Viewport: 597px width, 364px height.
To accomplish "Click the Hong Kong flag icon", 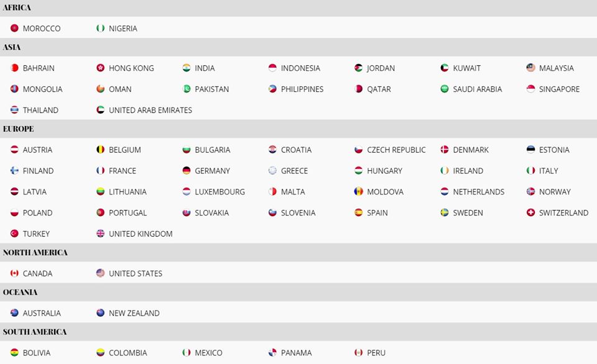I will point(101,68).
